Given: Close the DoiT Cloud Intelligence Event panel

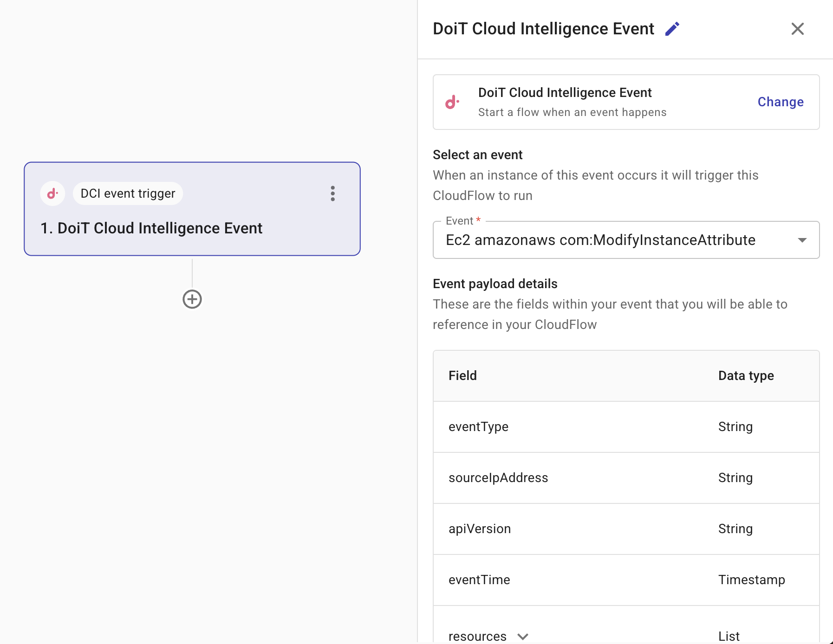Looking at the screenshot, I should coord(797,29).
